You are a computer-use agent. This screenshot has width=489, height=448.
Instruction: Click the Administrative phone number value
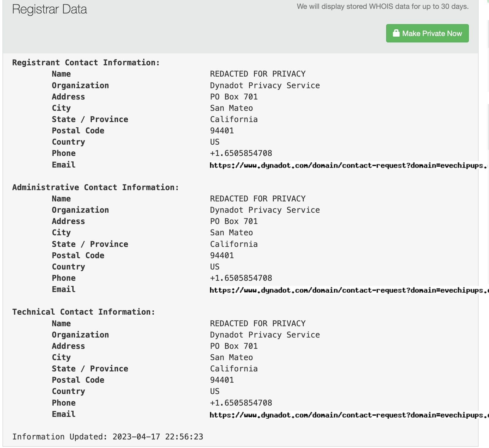[241, 278]
